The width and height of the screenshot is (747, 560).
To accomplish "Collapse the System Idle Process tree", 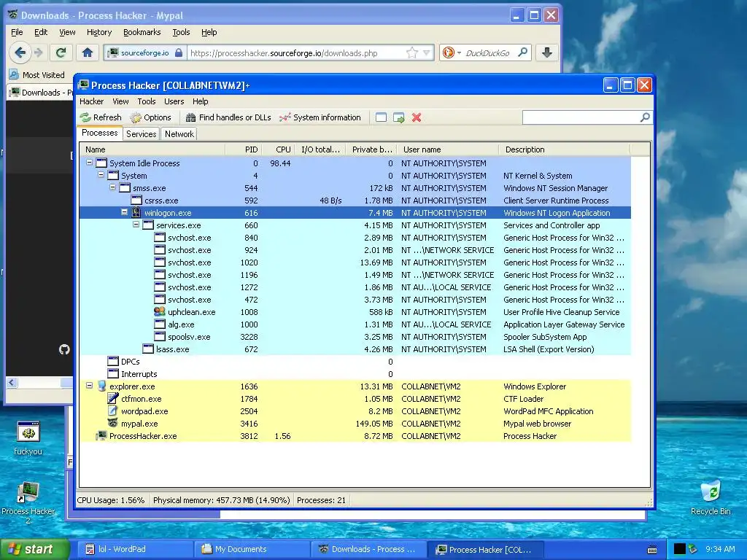I will (89, 163).
